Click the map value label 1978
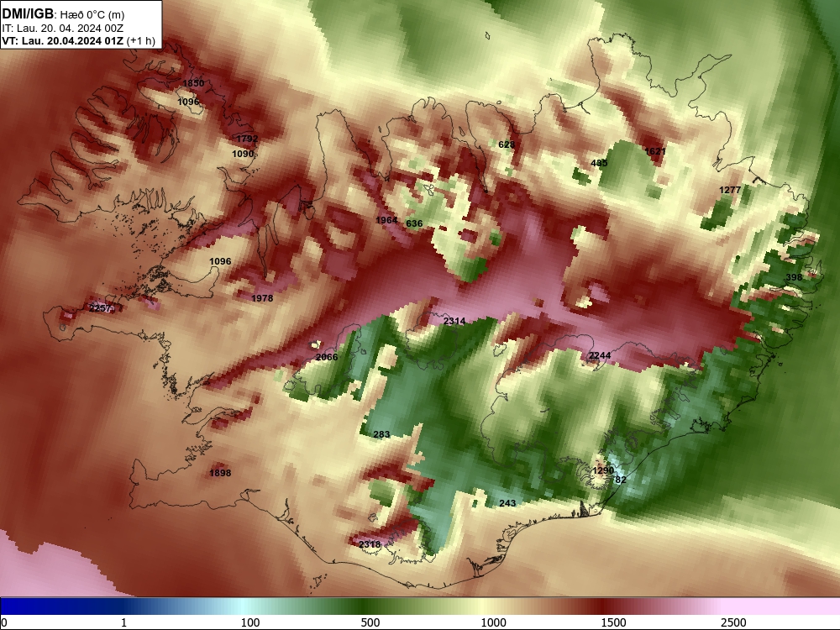 (x=262, y=298)
